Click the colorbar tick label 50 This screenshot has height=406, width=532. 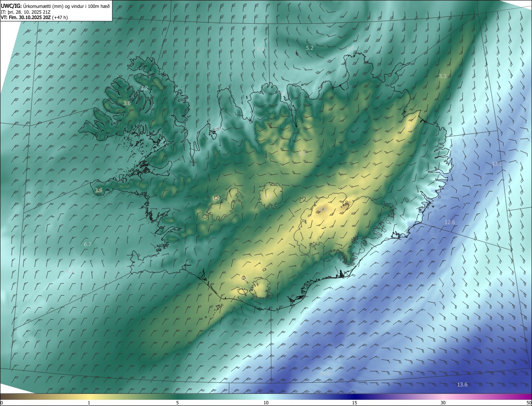pyautogui.click(x=529, y=403)
